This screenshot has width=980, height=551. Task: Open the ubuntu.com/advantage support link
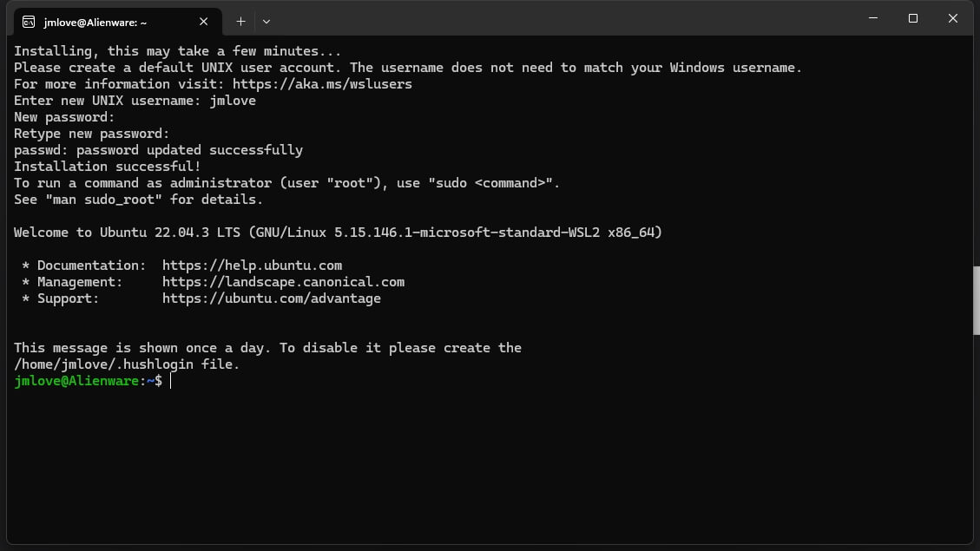point(271,298)
